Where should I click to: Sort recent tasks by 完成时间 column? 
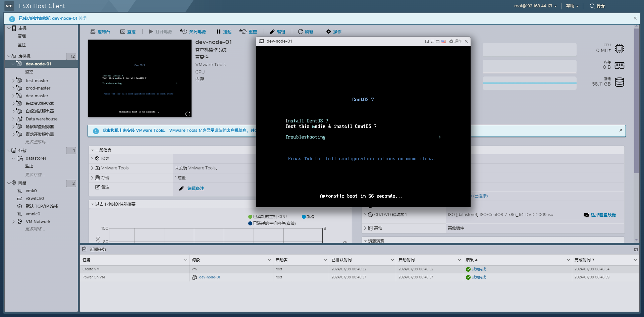click(583, 260)
